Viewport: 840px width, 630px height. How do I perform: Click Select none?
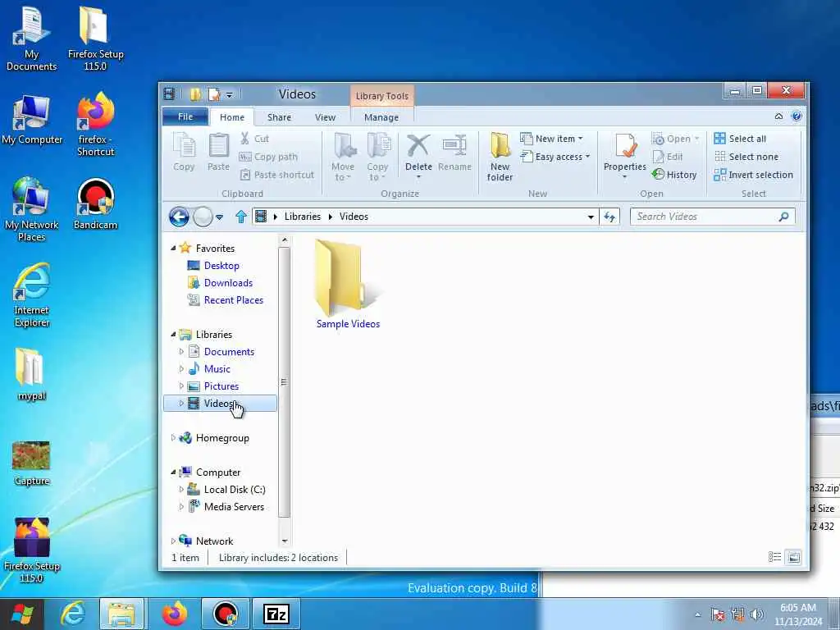[x=746, y=157]
